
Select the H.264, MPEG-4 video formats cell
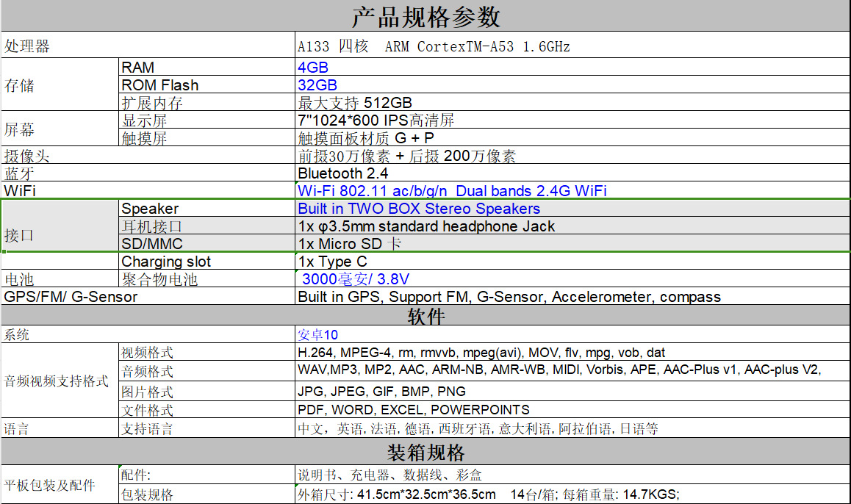point(572,352)
